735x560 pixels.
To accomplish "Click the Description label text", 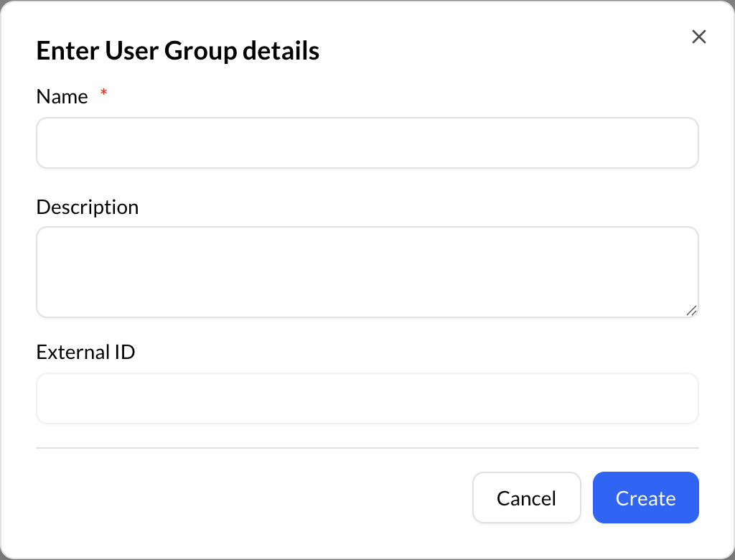I will pos(87,207).
